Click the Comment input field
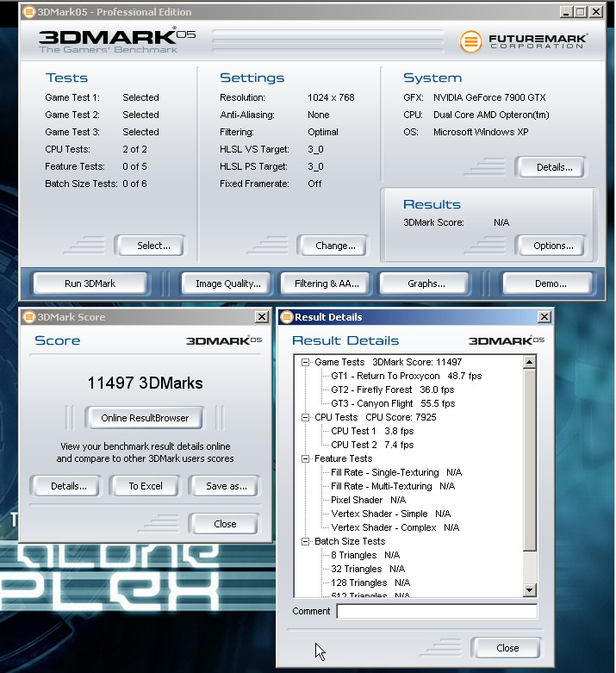Viewport: 616px width, 673px height. pos(437,611)
